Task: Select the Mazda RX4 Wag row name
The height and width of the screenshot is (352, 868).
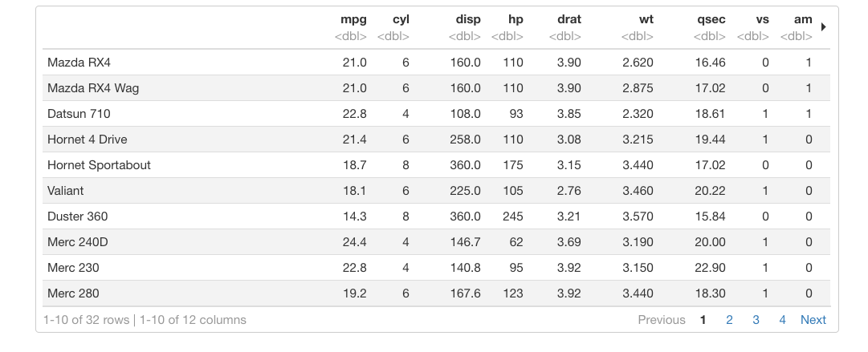Action: (x=93, y=88)
